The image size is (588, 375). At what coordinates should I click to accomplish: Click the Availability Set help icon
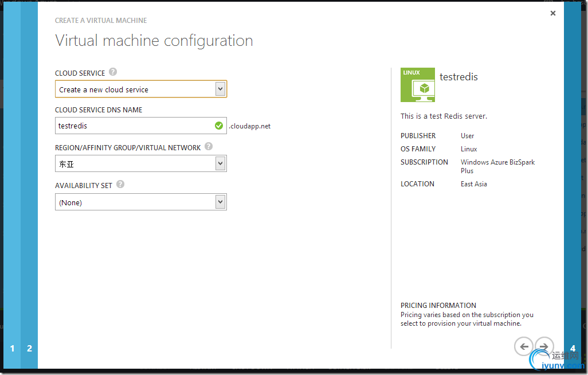120,185
